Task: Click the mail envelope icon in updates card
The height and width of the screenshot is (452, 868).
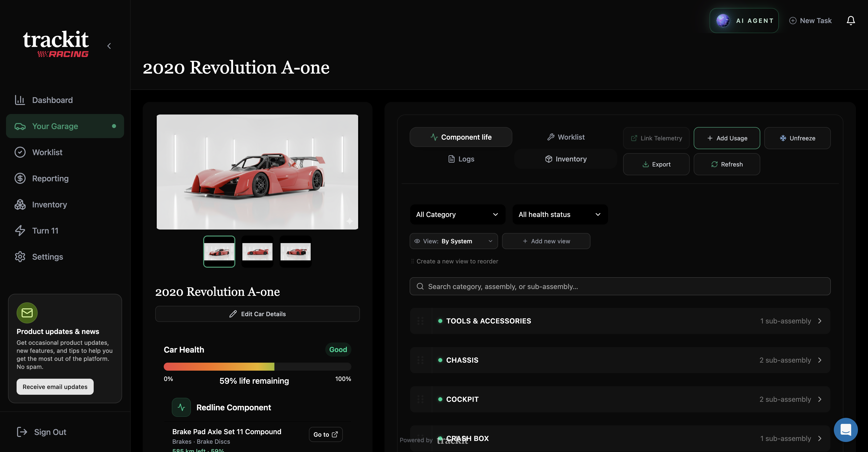Action: [27, 313]
